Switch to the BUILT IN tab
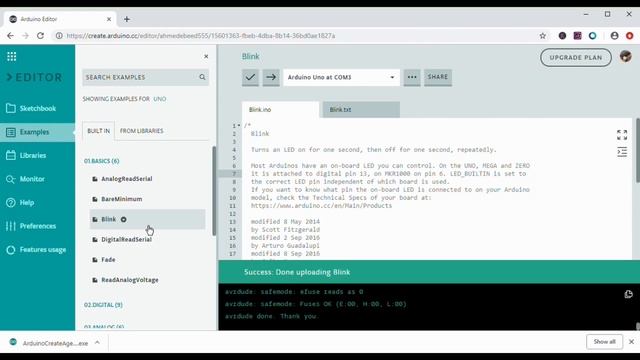The image size is (640, 360). click(x=98, y=131)
